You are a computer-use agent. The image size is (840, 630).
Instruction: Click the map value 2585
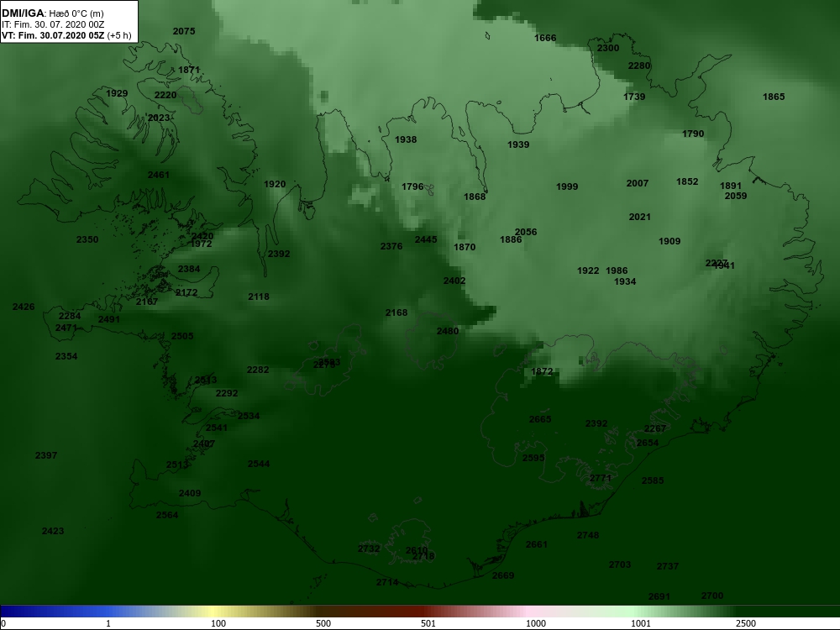point(653,480)
